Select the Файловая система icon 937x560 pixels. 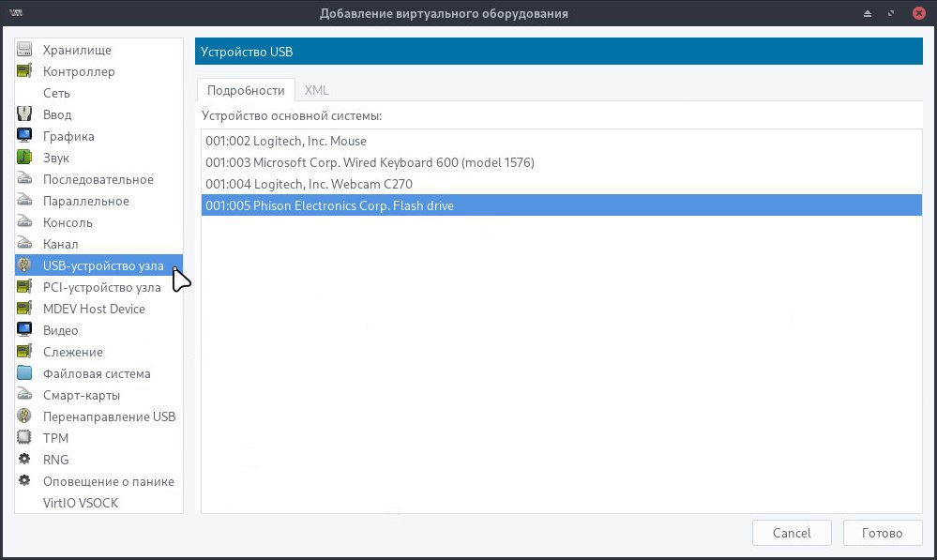(25, 373)
